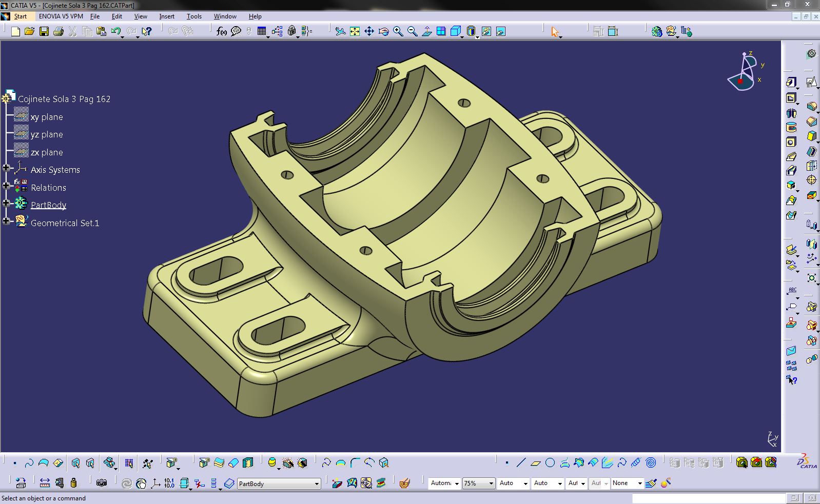The image size is (820, 504).
Task: Open the File menu
Action: click(x=95, y=16)
